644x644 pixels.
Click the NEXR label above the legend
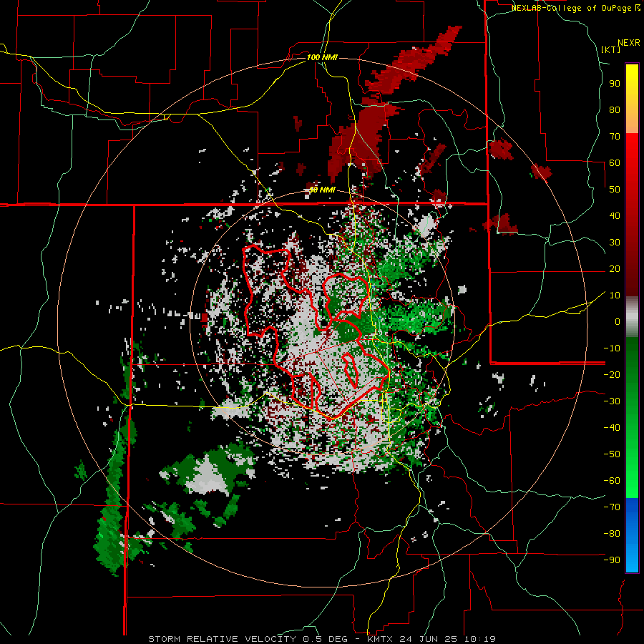tap(629, 43)
